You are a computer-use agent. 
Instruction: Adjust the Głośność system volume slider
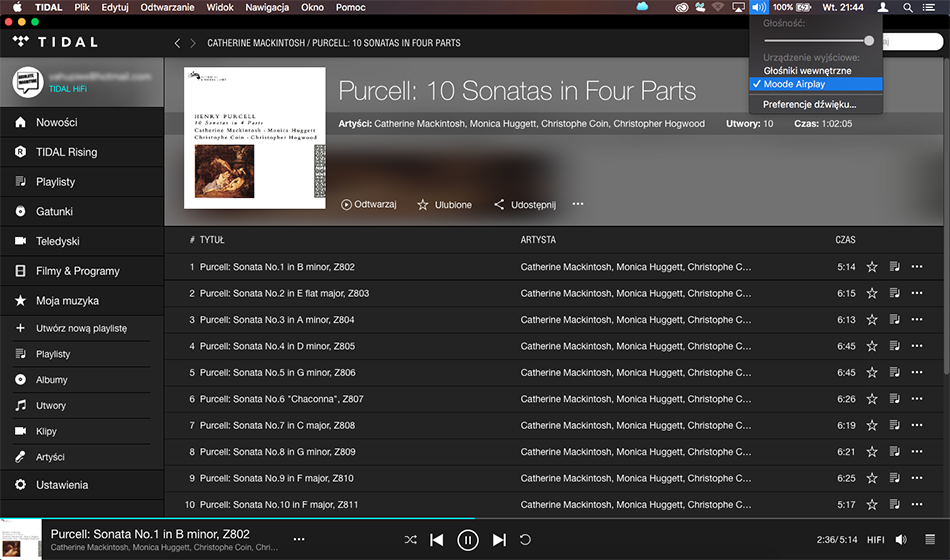(x=819, y=41)
